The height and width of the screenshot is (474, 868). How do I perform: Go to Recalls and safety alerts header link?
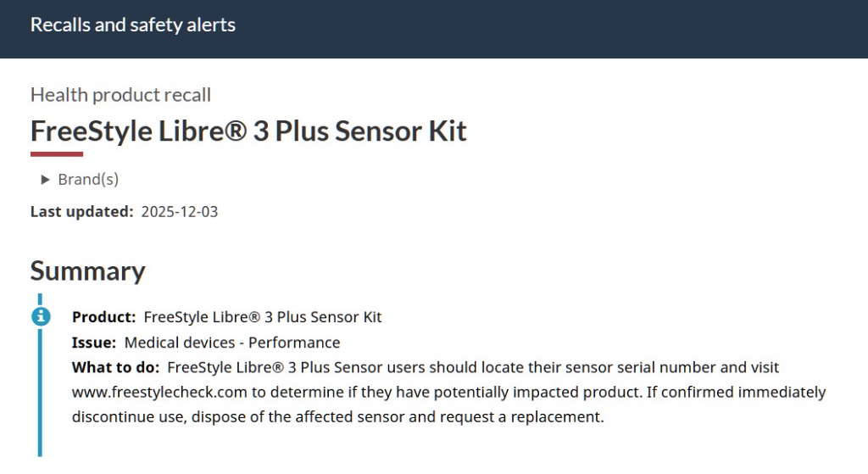click(133, 25)
